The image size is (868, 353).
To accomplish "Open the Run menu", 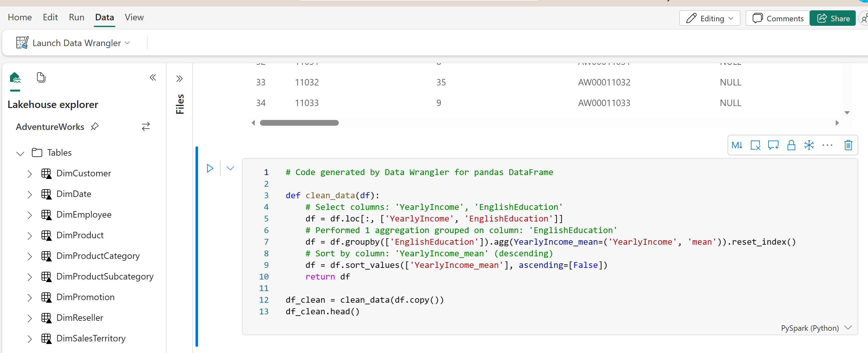I will 76,17.
